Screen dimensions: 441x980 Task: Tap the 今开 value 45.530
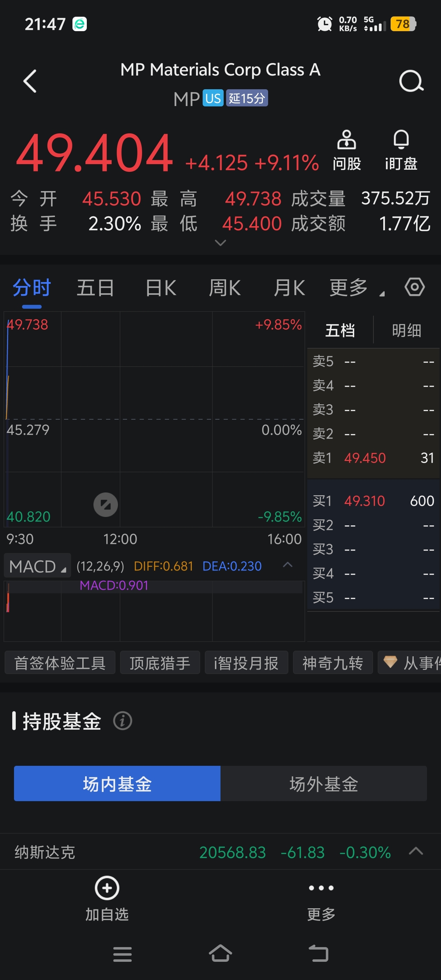coord(112,198)
